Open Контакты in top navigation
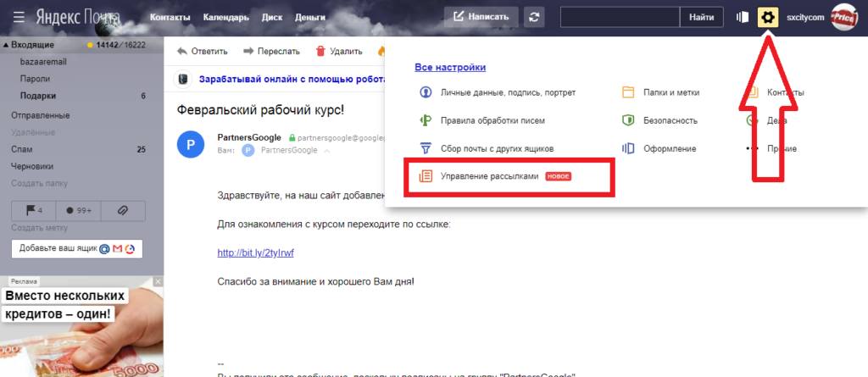Screen dimensions: 868x377 170,17
